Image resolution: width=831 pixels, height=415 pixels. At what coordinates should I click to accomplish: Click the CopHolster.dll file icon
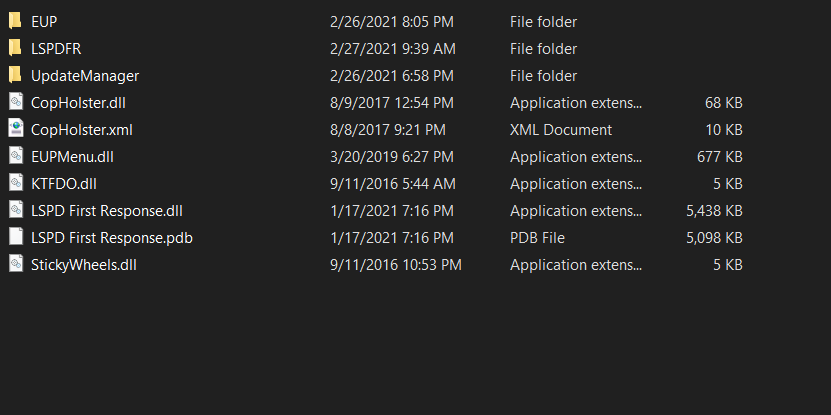15,102
